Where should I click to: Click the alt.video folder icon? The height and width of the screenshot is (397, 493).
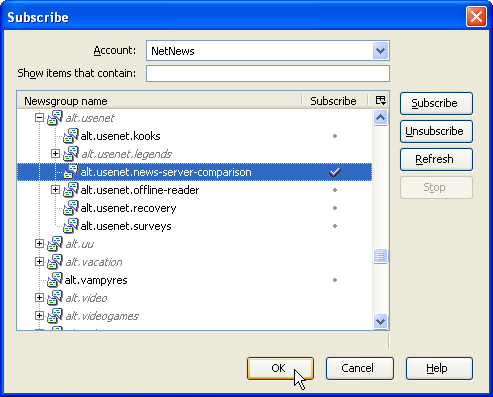55,298
